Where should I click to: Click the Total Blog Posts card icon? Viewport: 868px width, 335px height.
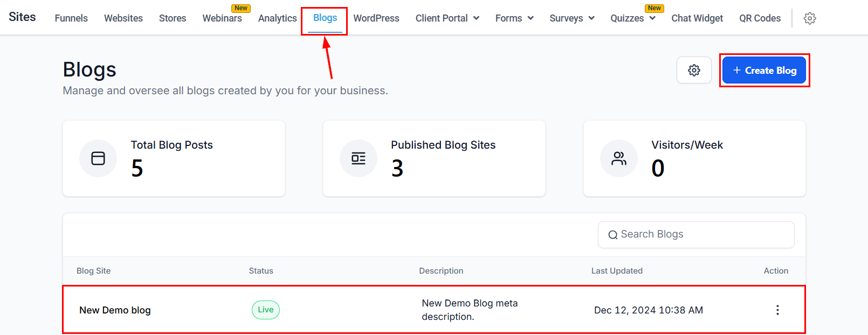tap(98, 158)
